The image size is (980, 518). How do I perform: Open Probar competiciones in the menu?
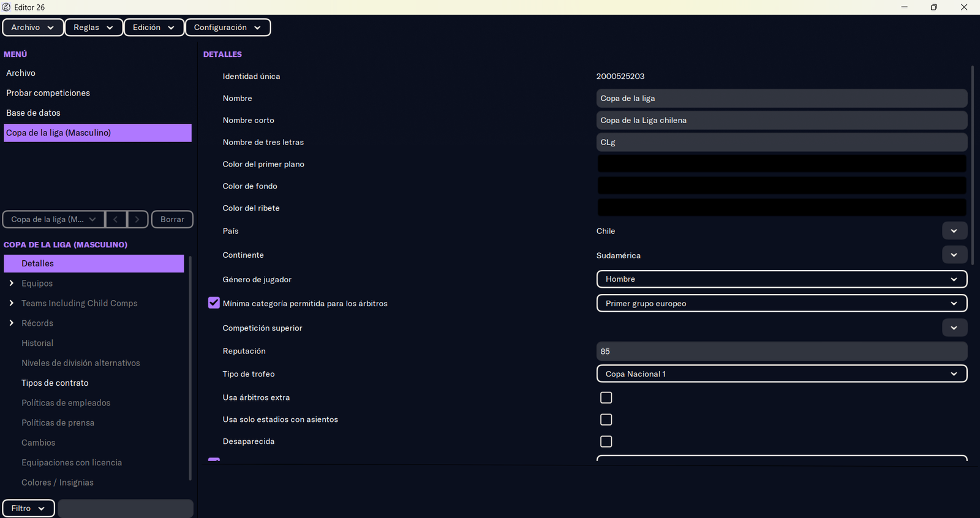tap(48, 93)
